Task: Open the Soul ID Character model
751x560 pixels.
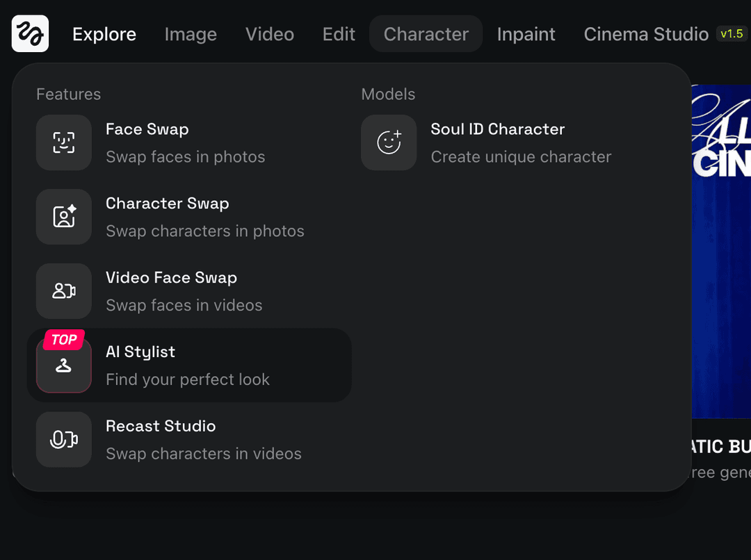Action: coord(498,129)
